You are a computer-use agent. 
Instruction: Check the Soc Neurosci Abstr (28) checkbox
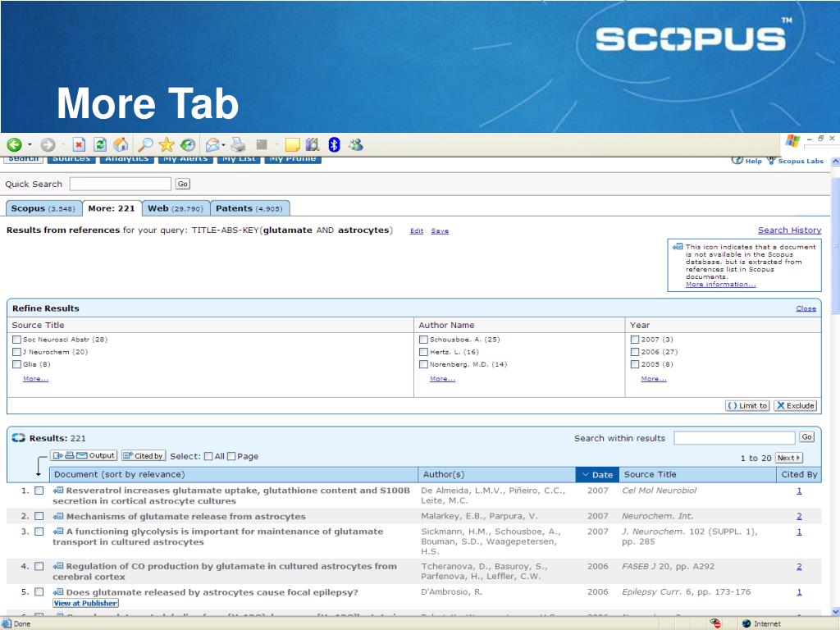[16, 340]
